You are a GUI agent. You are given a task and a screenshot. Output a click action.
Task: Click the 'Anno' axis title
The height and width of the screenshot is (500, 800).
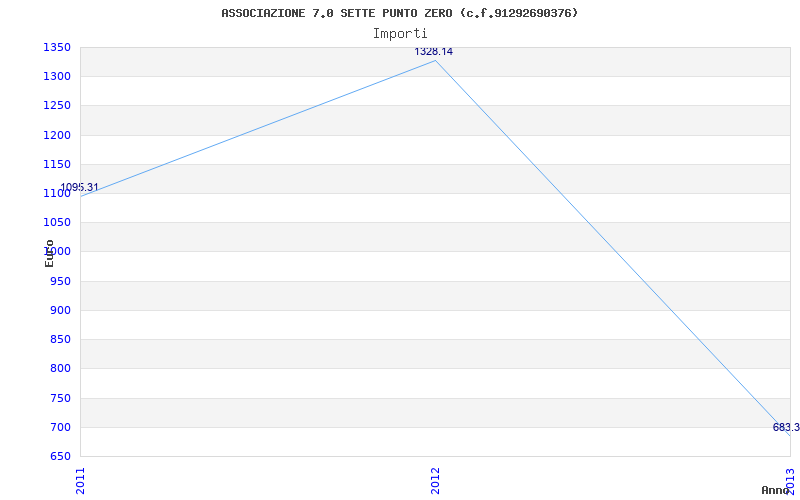coord(775,490)
